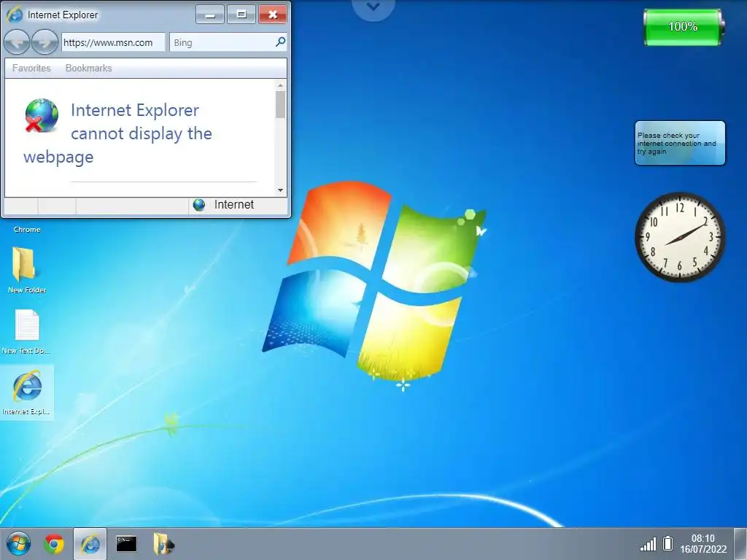The height and width of the screenshot is (560, 747).
Task: Open the Start menu orb
Action: coord(18,544)
